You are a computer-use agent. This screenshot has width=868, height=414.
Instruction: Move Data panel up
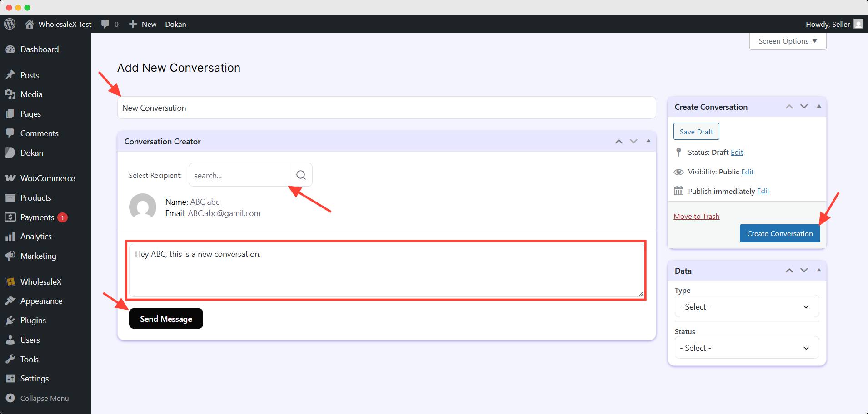(x=789, y=271)
